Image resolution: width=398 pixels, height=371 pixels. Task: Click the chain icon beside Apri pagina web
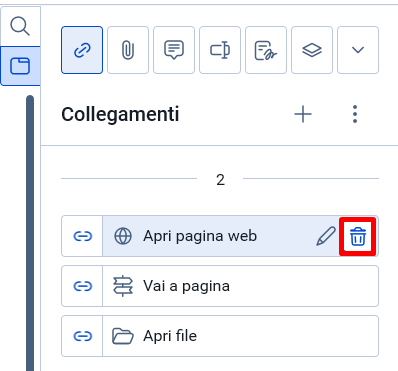[82, 236]
